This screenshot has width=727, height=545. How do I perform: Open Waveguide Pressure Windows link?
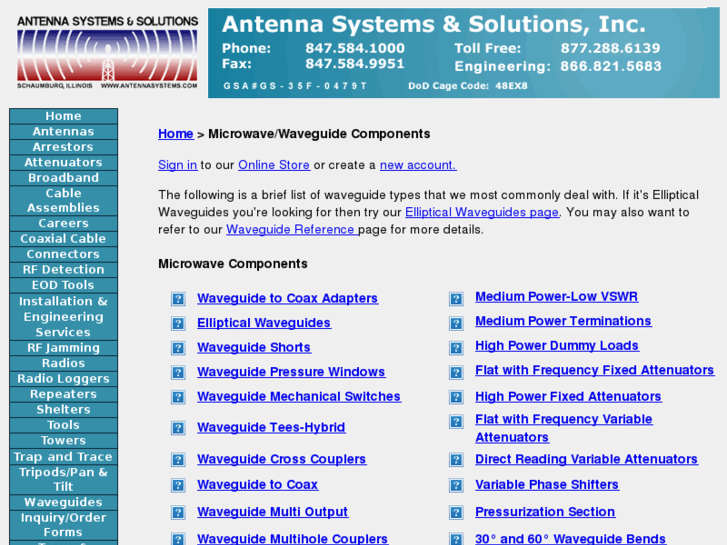point(291,372)
